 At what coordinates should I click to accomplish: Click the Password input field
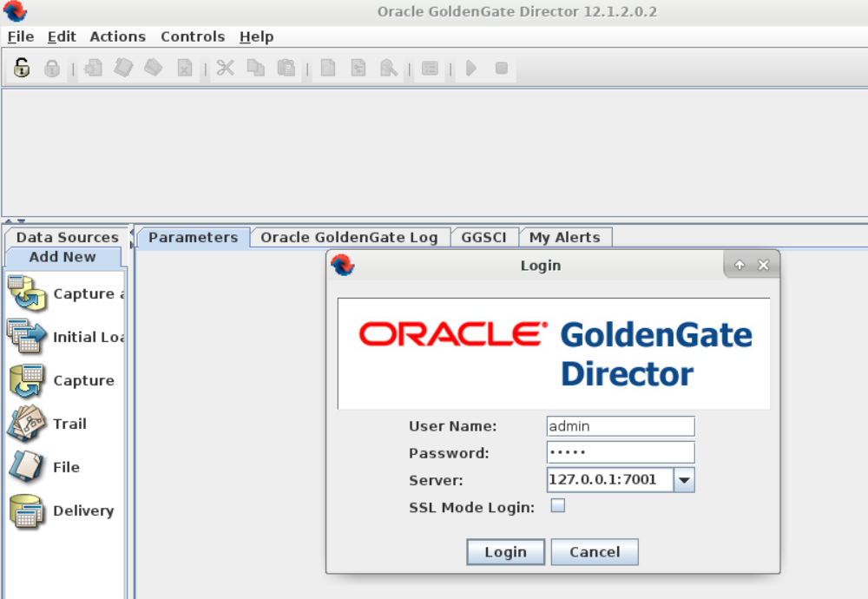pyautogui.click(x=620, y=452)
